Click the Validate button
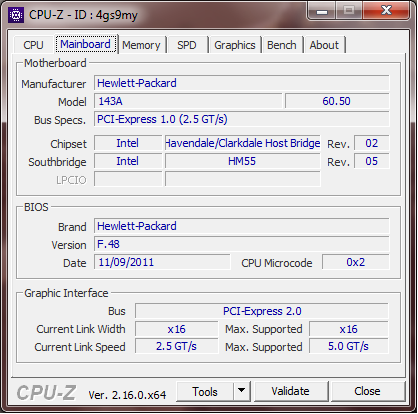Screen dimensions: 418x414 click(x=290, y=391)
